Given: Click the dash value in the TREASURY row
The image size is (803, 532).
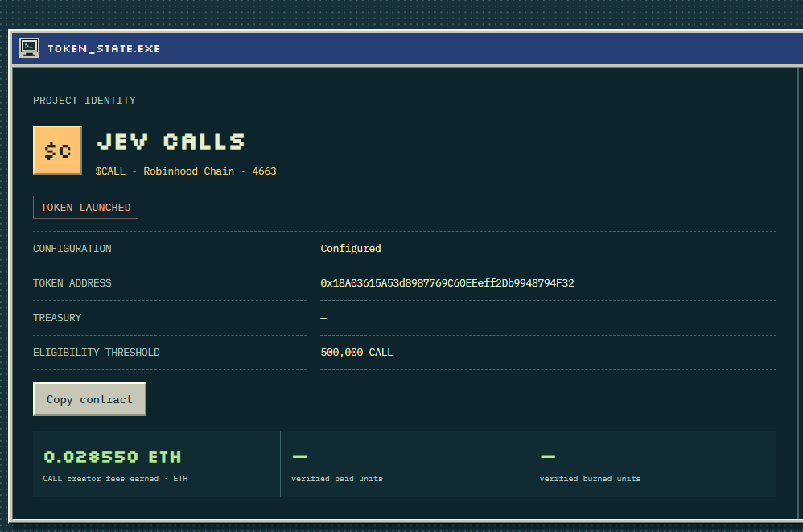Looking at the screenshot, I should tap(323, 318).
